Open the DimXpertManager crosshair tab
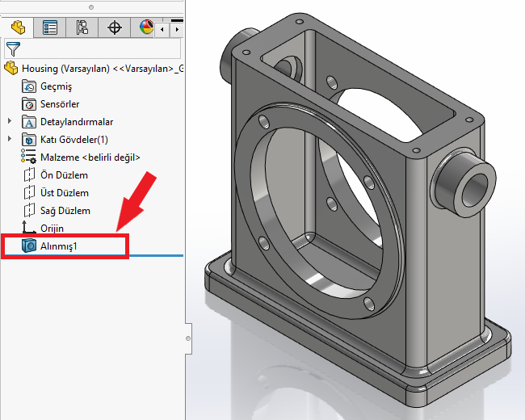 tap(115, 27)
